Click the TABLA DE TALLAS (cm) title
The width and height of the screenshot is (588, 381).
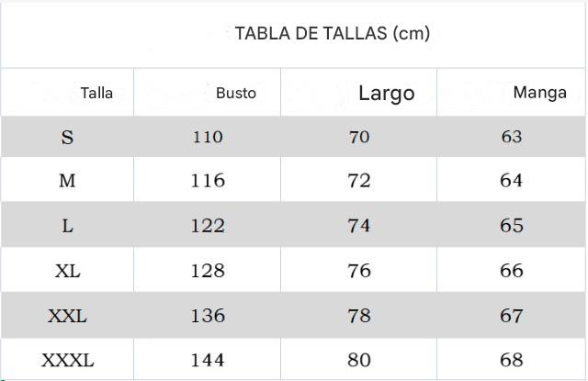[x=333, y=34]
